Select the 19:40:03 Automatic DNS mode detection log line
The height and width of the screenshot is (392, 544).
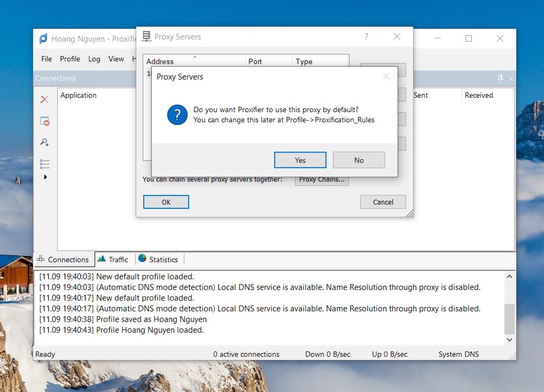[260, 287]
